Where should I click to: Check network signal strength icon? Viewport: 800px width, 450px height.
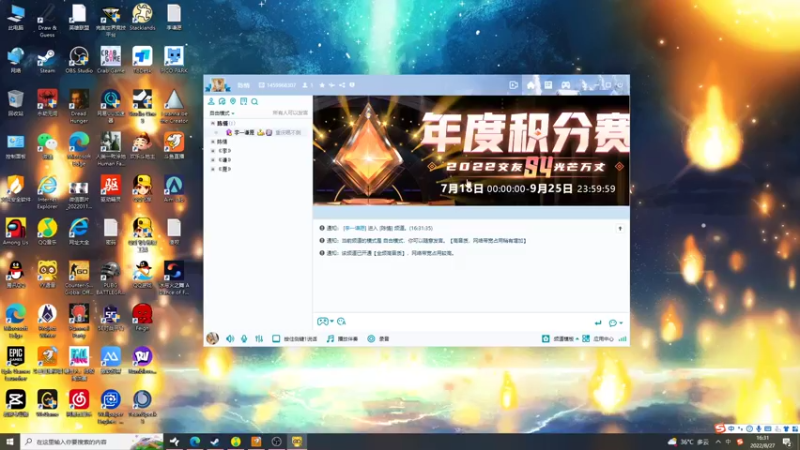622,339
